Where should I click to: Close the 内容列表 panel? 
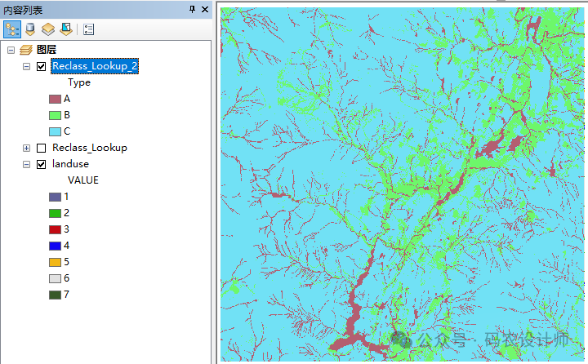205,9
